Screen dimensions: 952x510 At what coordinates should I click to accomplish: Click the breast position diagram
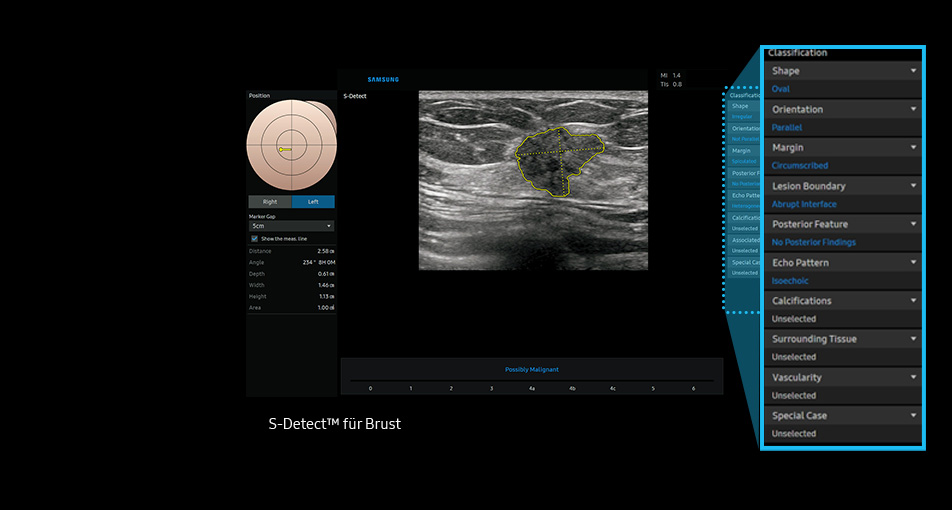(291, 145)
